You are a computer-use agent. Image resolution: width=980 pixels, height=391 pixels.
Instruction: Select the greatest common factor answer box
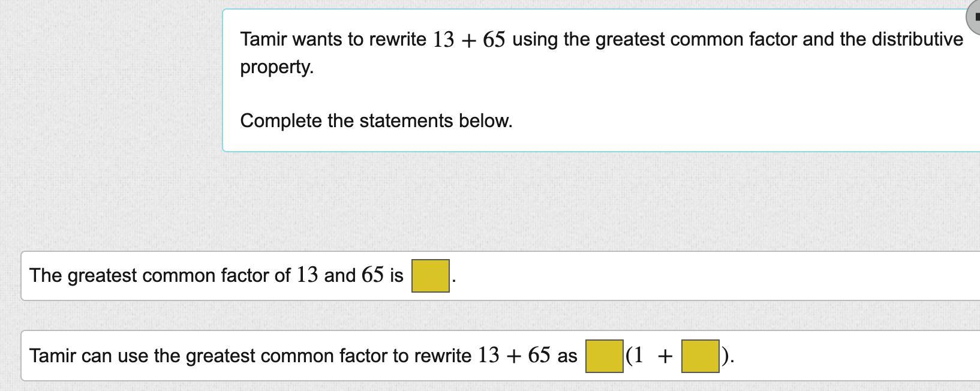tap(430, 276)
